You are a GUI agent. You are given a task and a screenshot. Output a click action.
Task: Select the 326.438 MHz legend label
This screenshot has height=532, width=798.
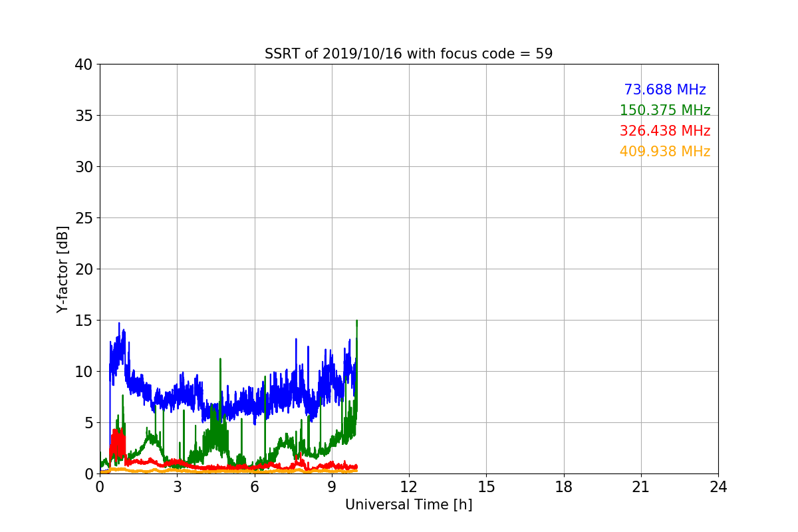coord(665,131)
